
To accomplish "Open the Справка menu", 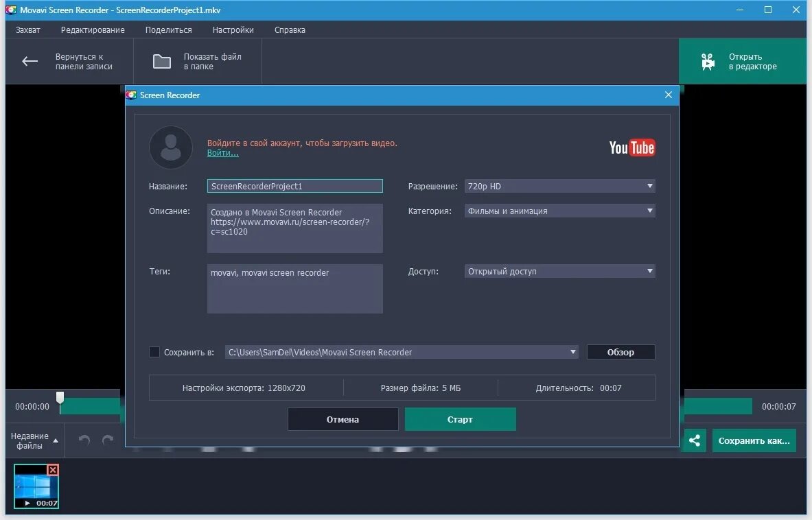I will (x=290, y=30).
